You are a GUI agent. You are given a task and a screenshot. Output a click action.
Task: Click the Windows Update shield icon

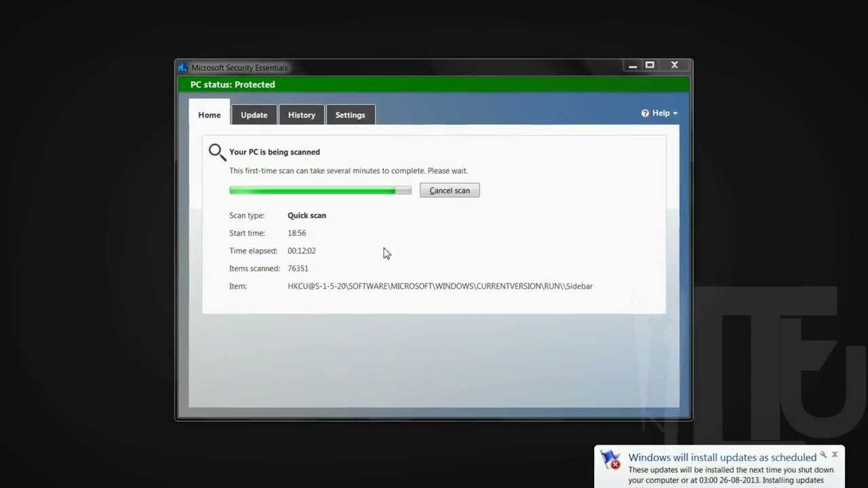(610, 460)
